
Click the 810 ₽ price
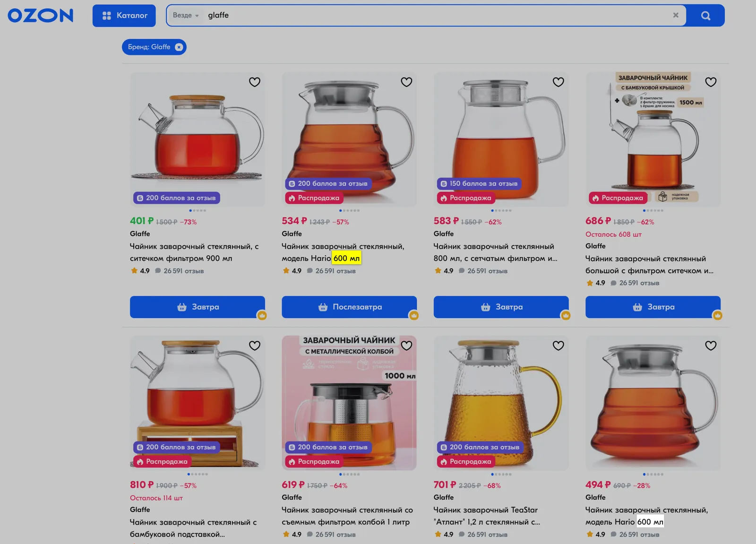pos(142,484)
